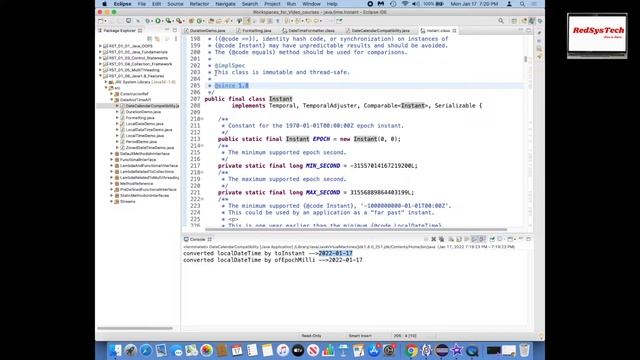Open Trash in the Dock

(x=524, y=350)
